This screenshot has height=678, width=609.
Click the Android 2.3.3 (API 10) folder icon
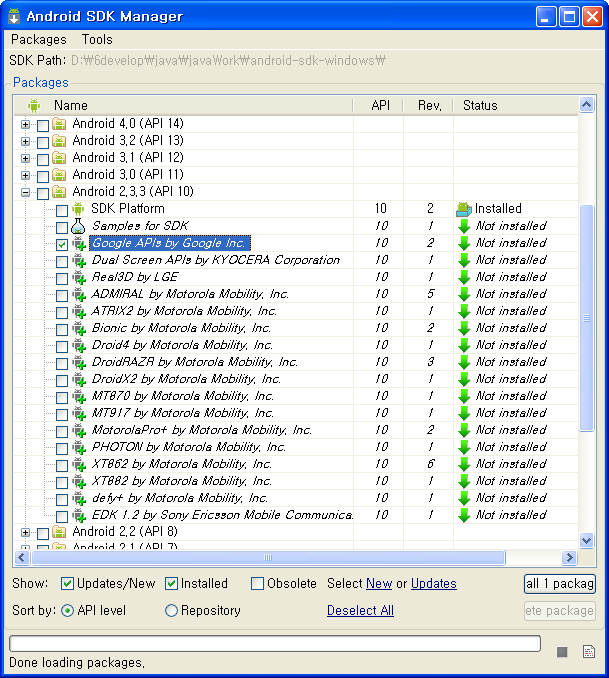59,192
